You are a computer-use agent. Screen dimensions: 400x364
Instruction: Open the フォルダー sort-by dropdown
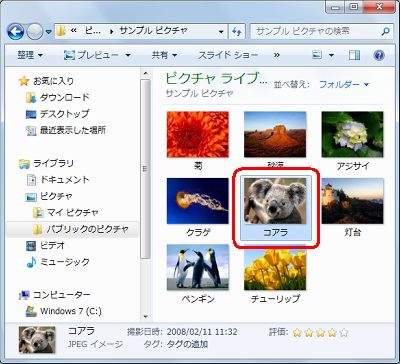tap(344, 84)
